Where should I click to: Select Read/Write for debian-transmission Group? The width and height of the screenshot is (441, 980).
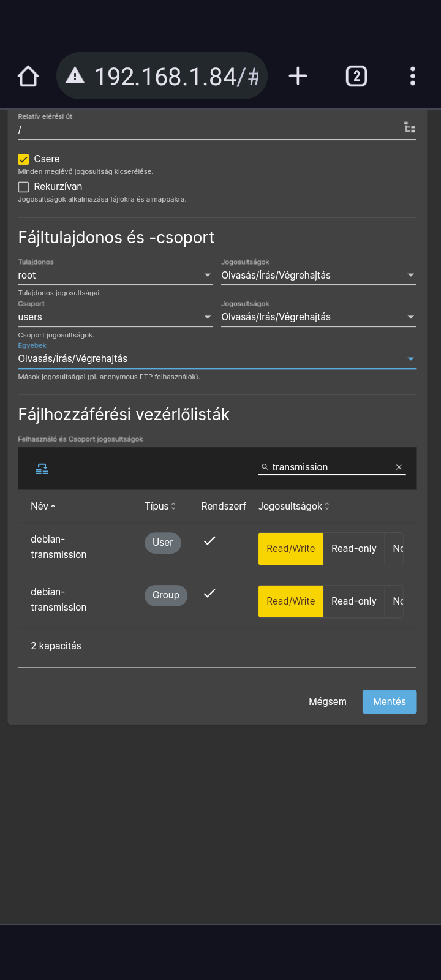point(290,601)
